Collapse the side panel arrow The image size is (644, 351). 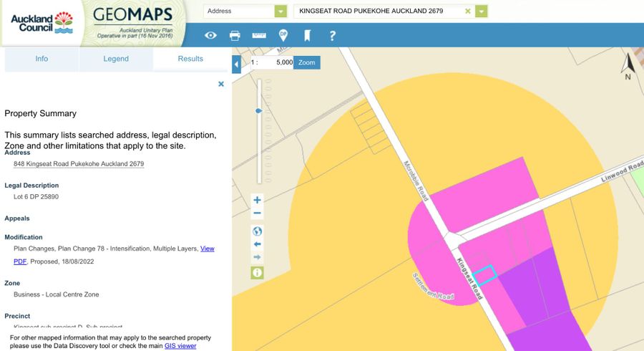coord(236,64)
